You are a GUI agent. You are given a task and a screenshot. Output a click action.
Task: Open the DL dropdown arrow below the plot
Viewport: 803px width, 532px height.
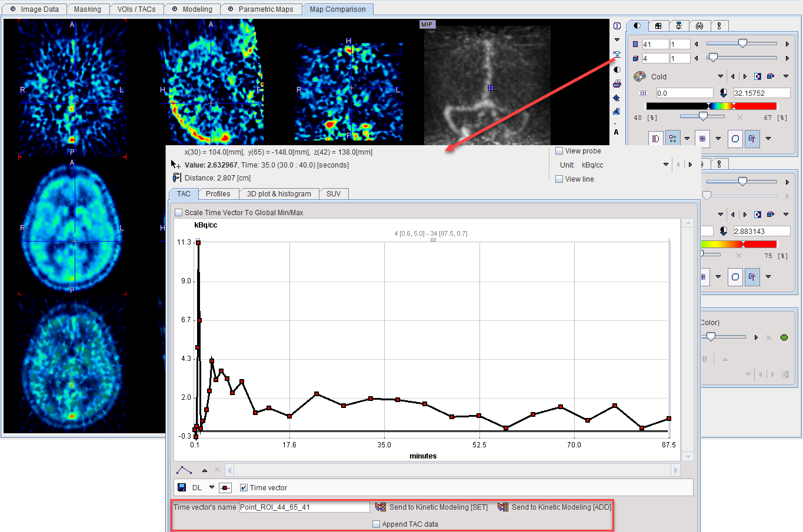[212, 487]
